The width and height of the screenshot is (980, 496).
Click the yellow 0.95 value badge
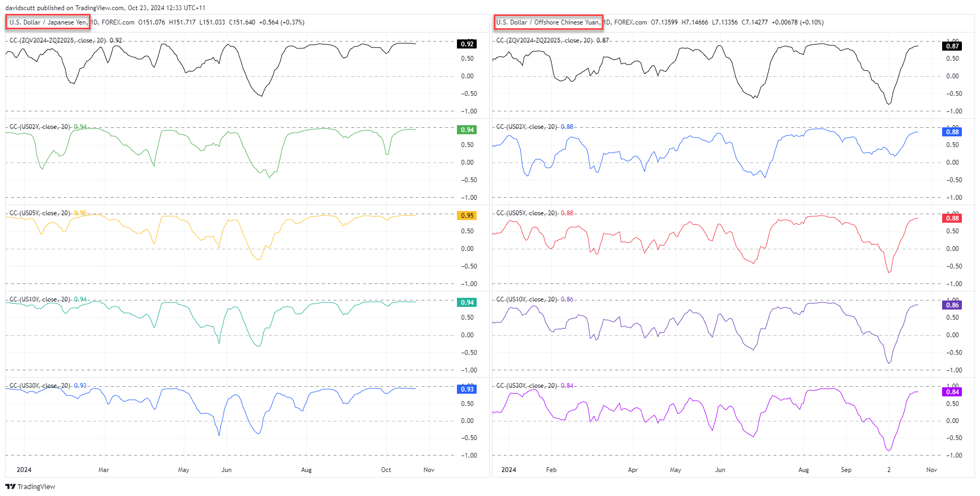click(x=467, y=216)
